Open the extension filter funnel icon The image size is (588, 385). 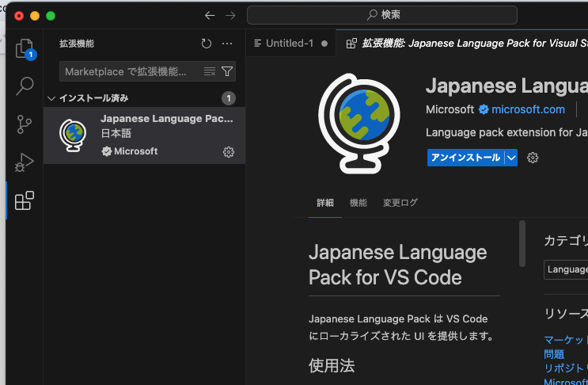(227, 71)
